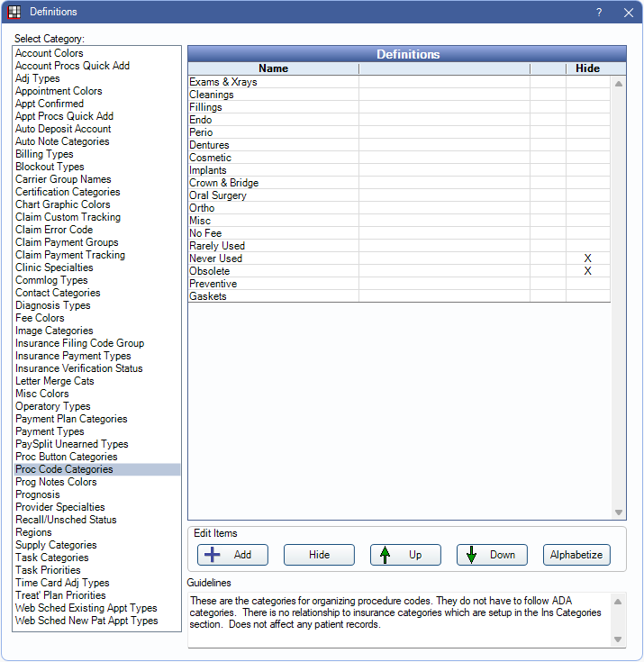The image size is (644, 662).
Task: Open Web Sched New Pat Appt Types
Action: [86, 621]
